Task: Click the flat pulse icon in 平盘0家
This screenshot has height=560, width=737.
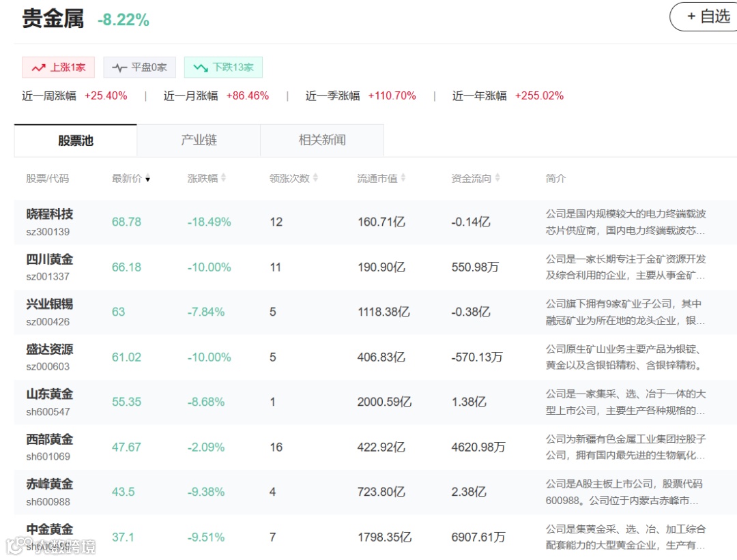Action: click(119, 68)
